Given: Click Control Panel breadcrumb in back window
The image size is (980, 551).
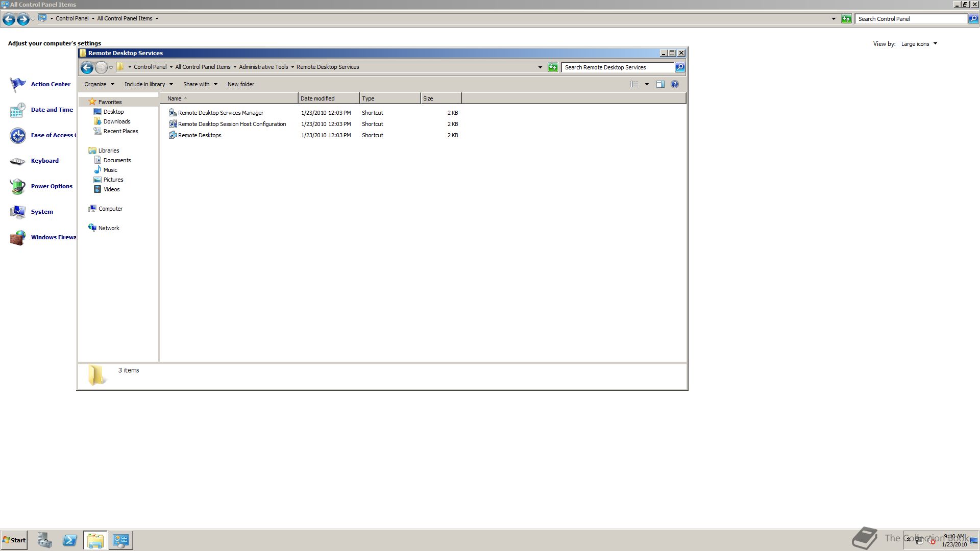Looking at the screenshot, I should (x=72, y=18).
